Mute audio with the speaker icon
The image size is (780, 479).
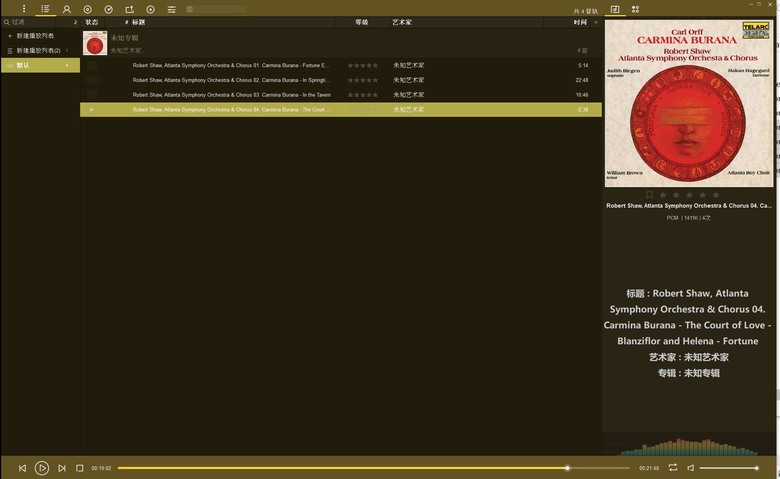pyautogui.click(x=690, y=468)
